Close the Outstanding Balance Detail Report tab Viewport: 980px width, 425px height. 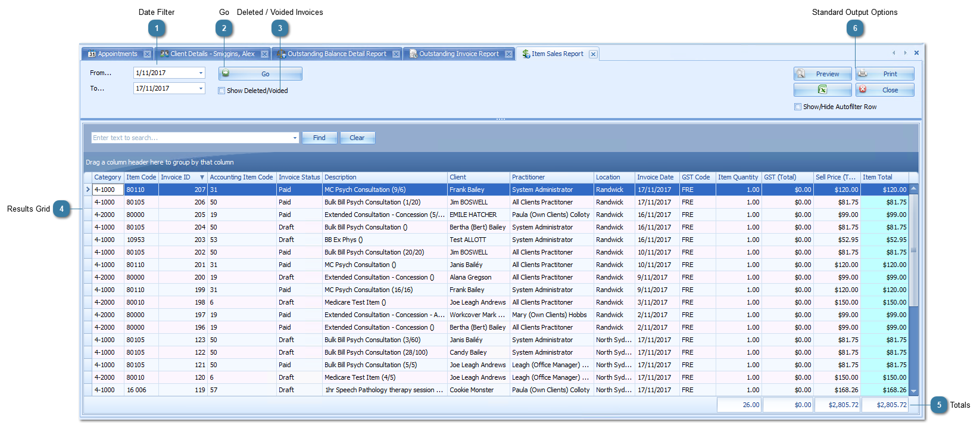pyautogui.click(x=396, y=54)
